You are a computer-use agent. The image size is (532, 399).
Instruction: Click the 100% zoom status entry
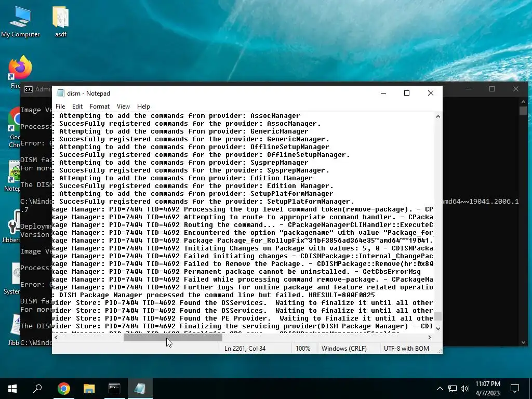(x=303, y=349)
